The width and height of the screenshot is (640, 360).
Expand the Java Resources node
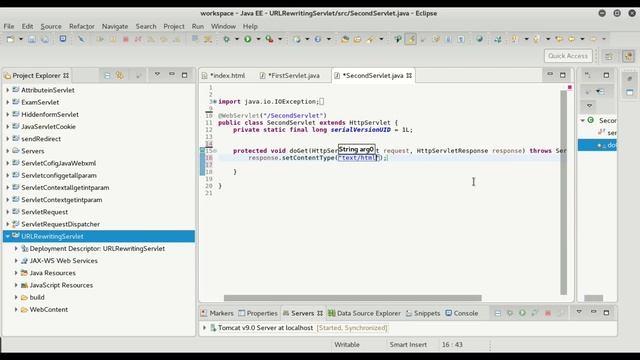tap(16, 273)
